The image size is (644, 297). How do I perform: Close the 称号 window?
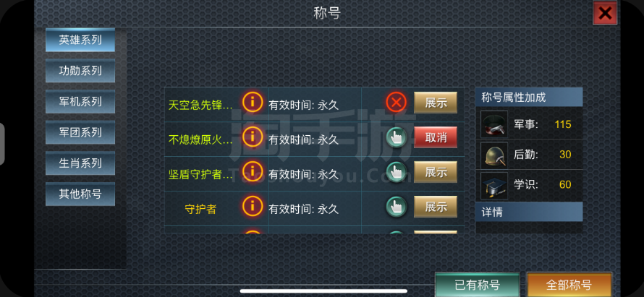[605, 13]
